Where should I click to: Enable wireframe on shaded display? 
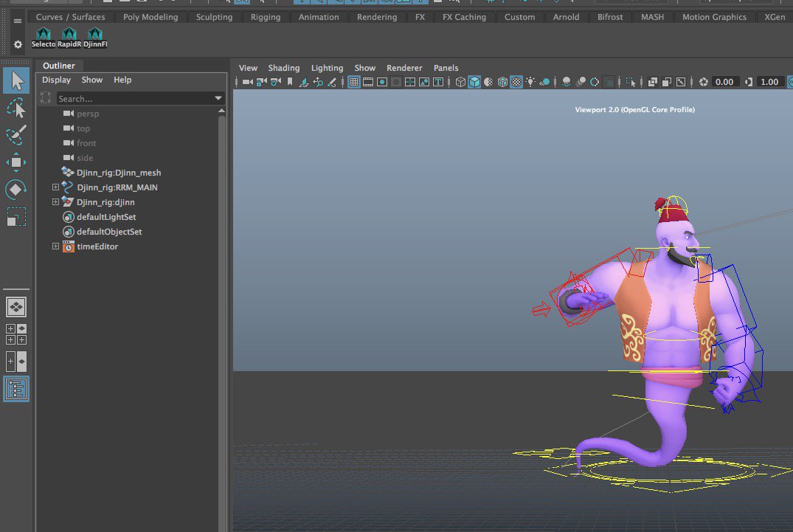(x=502, y=82)
